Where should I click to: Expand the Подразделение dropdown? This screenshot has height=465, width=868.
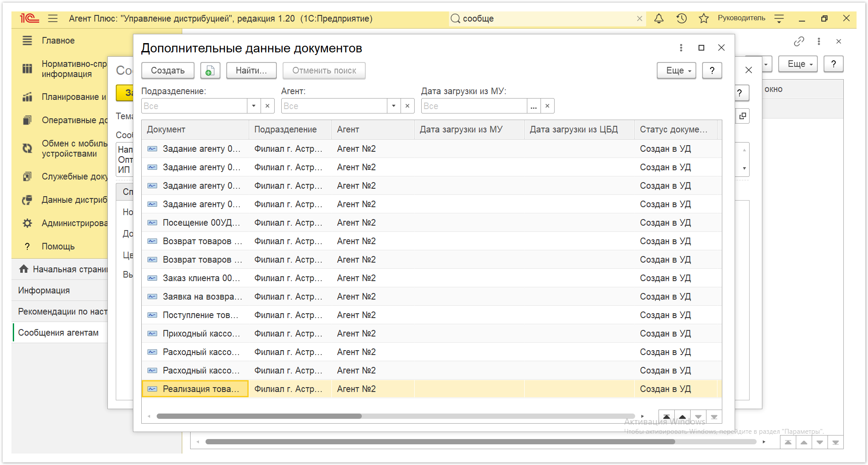254,106
